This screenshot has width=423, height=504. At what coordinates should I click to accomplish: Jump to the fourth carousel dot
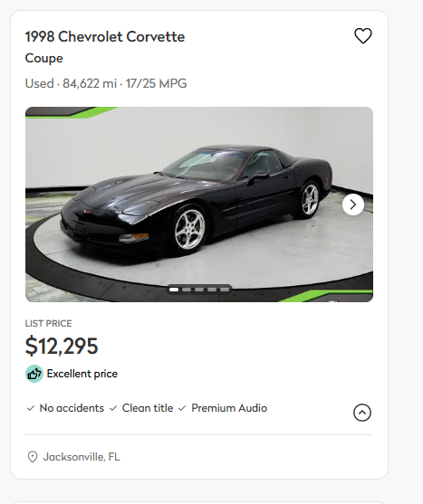212,290
